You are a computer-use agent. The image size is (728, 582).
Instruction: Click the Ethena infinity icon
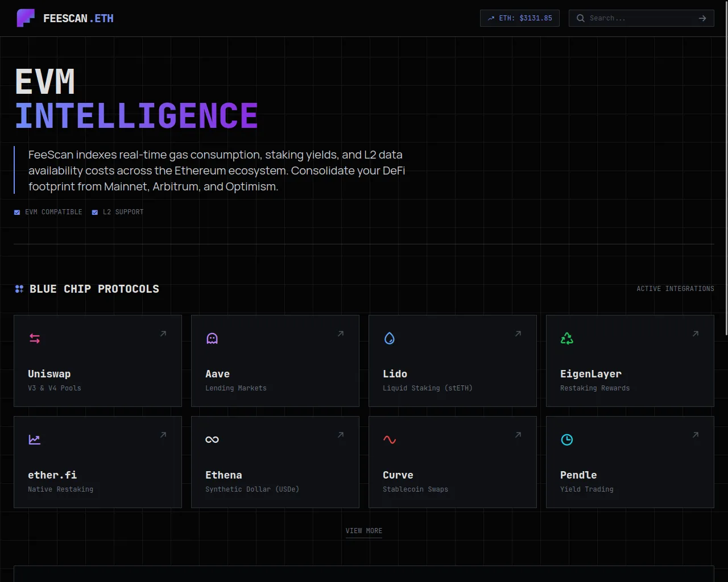pyautogui.click(x=212, y=440)
